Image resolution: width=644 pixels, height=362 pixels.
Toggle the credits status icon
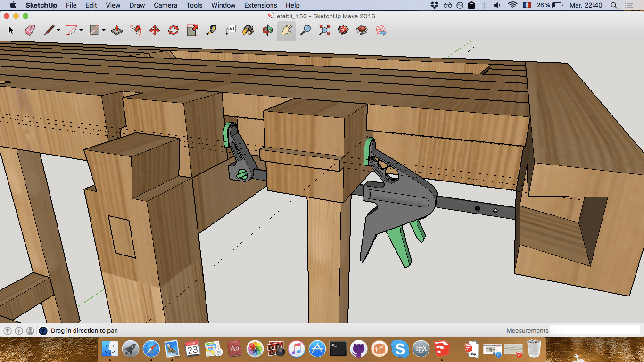coord(19,331)
